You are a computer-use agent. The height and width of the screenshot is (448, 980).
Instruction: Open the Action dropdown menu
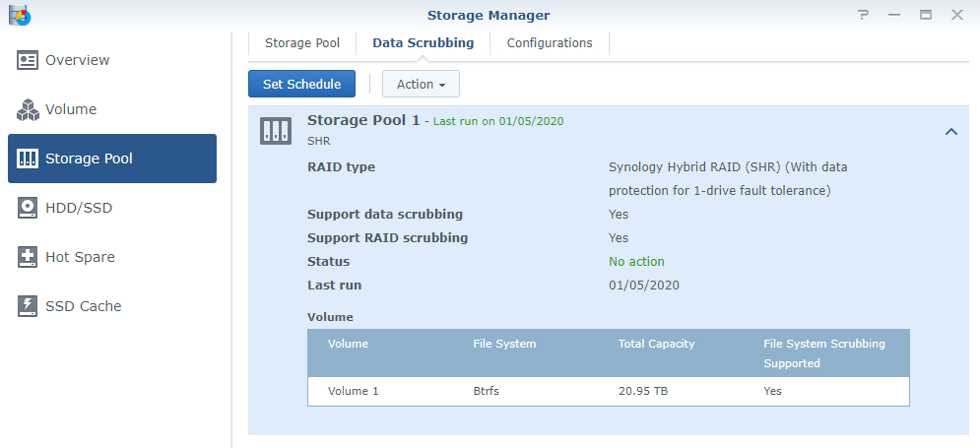(x=421, y=84)
